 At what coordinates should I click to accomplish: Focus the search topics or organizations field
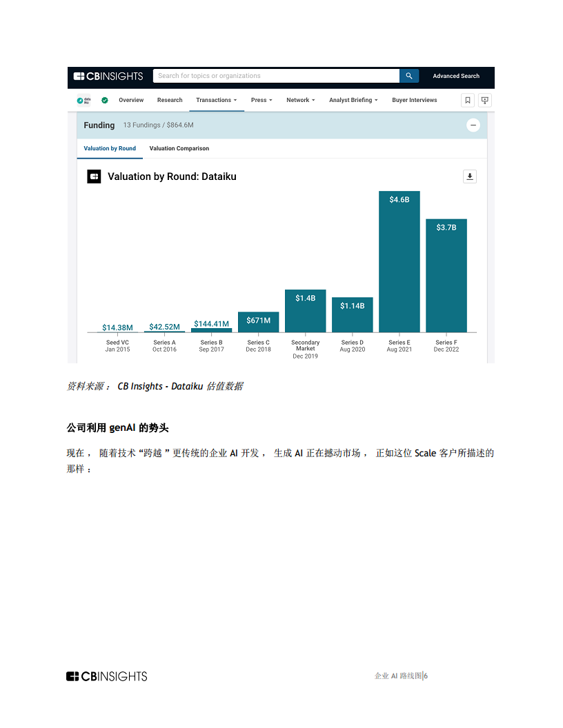[x=277, y=76]
